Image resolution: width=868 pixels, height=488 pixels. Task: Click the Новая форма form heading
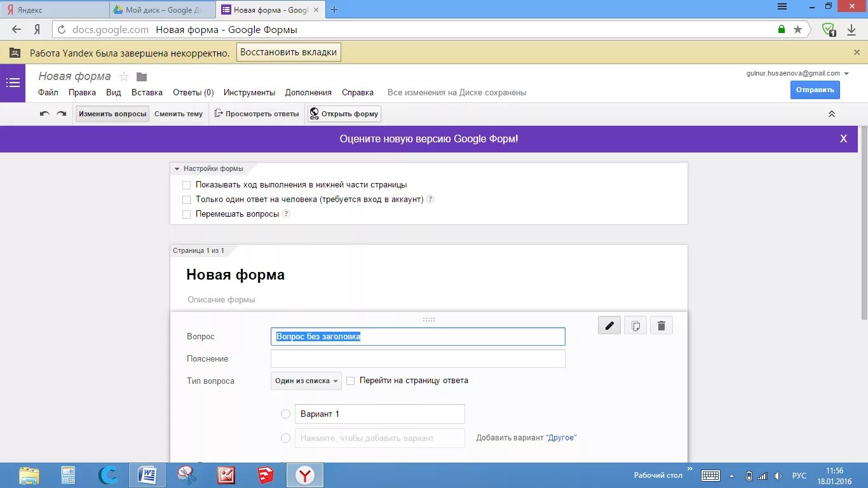(x=236, y=275)
